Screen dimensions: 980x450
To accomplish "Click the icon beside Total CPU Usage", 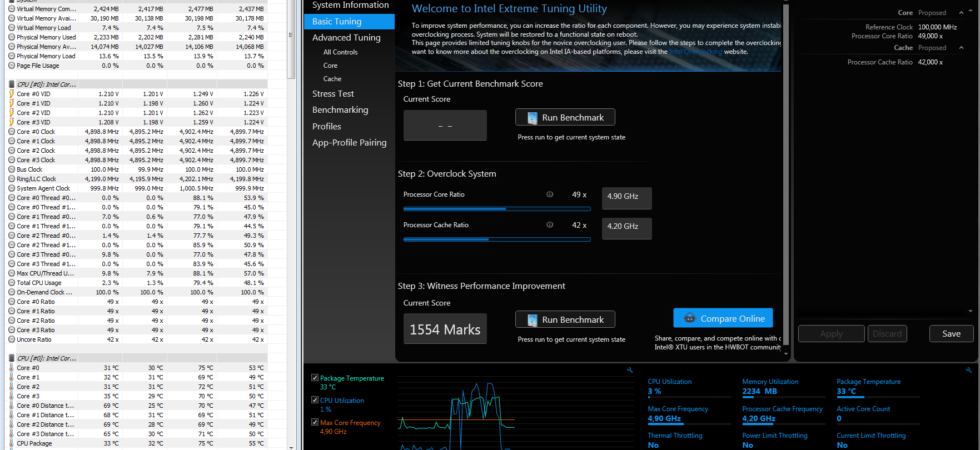I will click(x=11, y=282).
